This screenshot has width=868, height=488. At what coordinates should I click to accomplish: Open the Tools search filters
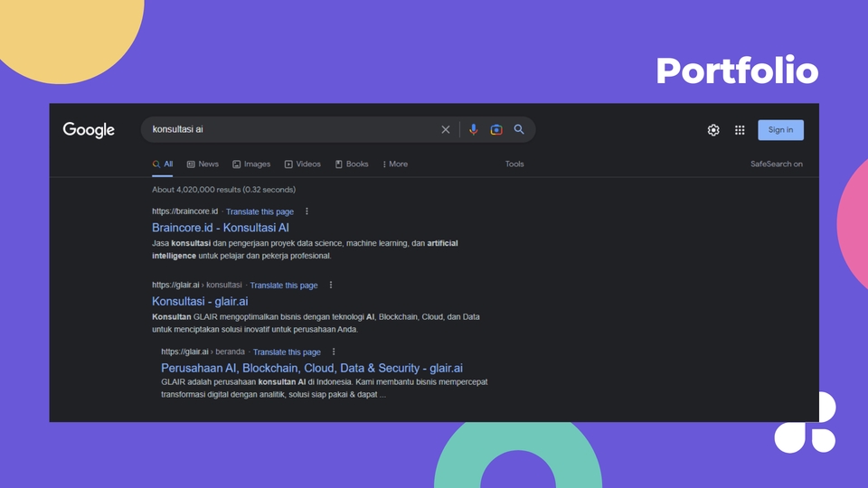(514, 164)
